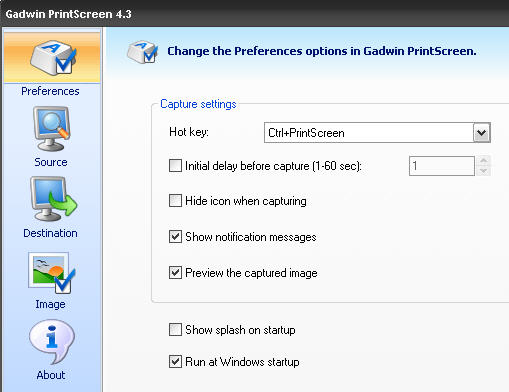Click the header Preferences keyboard icon

(142, 52)
